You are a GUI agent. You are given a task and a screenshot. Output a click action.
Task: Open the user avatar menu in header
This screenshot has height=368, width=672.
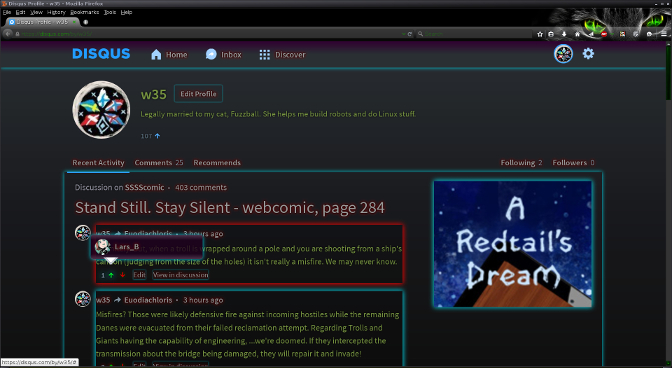563,54
